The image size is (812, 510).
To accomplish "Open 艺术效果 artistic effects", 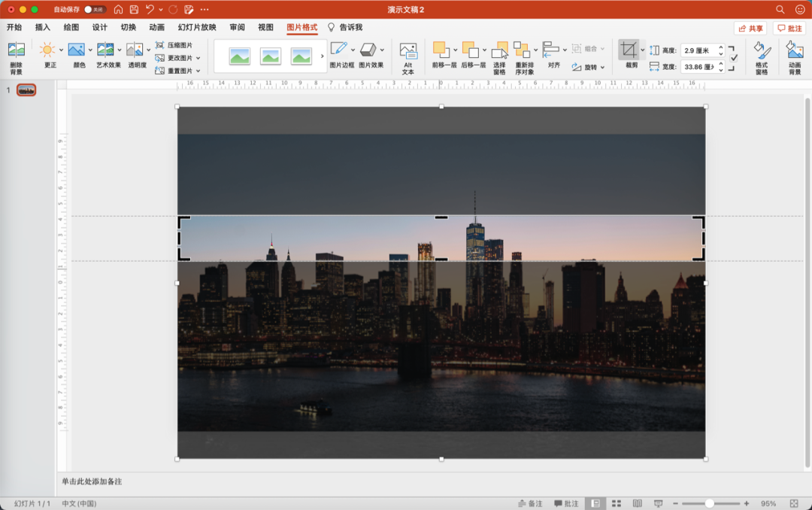I will pos(105,50).
